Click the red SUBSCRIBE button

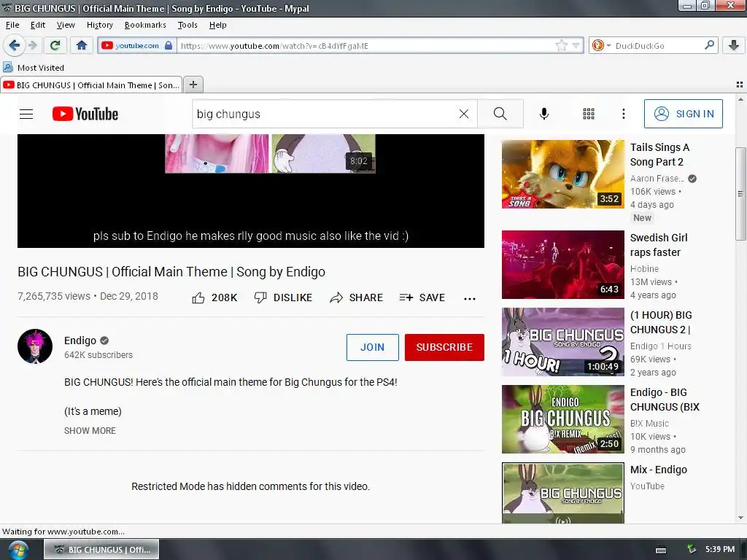[444, 347]
